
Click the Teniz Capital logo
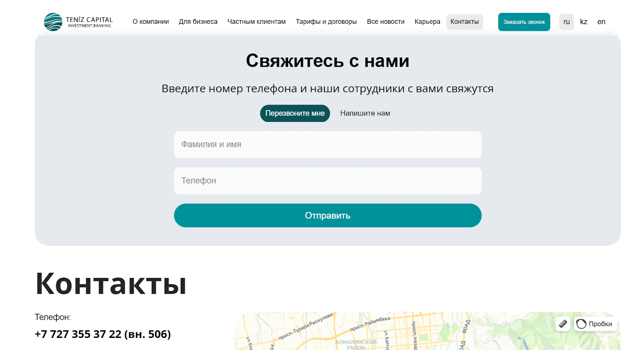pyautogui.click(x=78, y=22)
